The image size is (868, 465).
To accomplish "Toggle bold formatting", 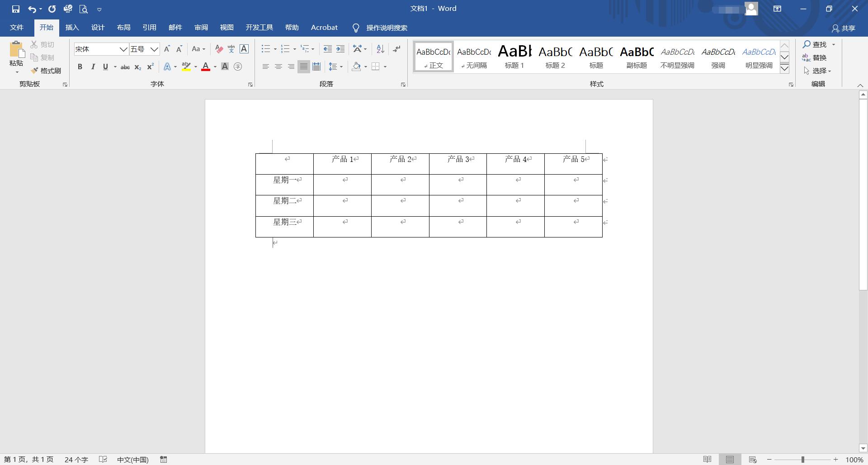I will click(80, 67).
